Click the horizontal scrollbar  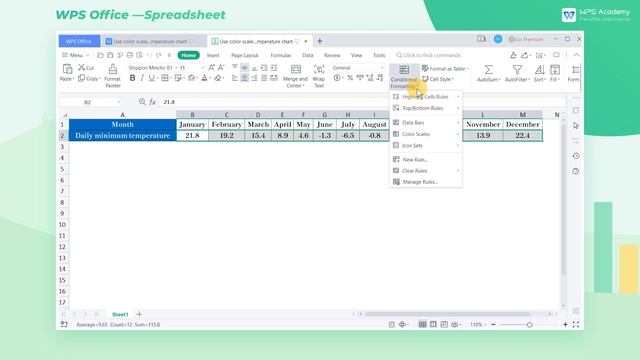point(447,314)
